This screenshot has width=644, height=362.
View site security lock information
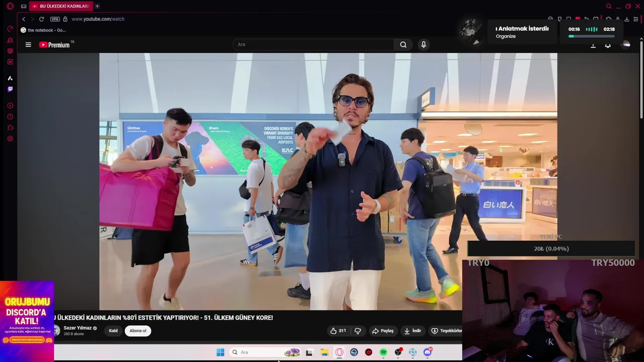click(x=65, y=19)
